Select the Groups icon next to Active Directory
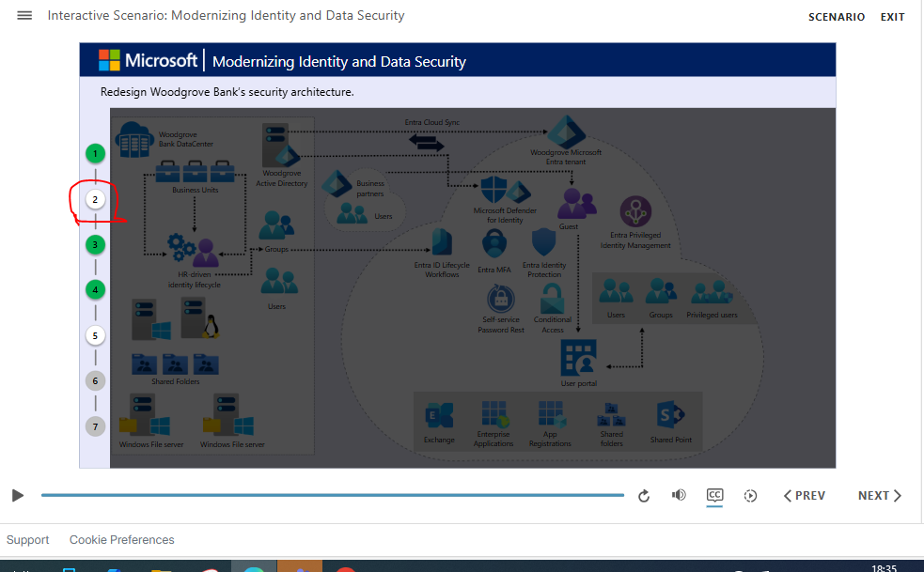 click(x=277, y=224)
